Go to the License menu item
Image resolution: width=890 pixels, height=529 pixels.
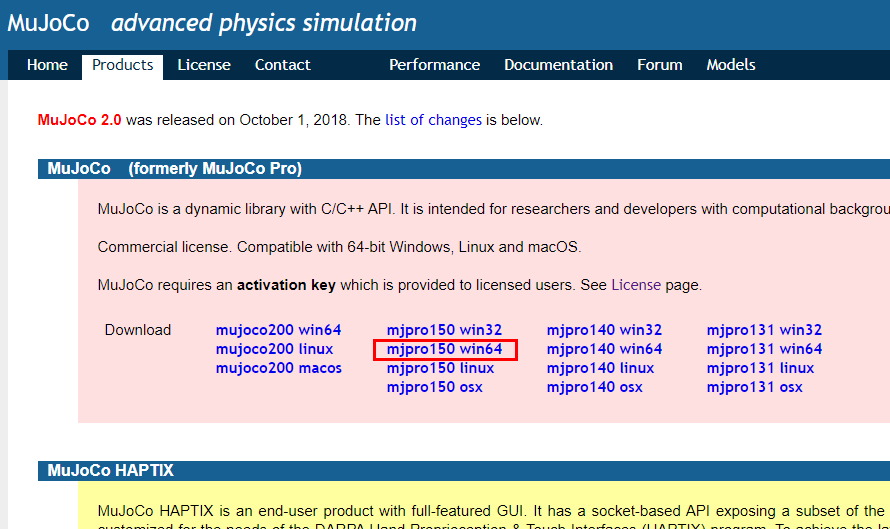(204, 65)
